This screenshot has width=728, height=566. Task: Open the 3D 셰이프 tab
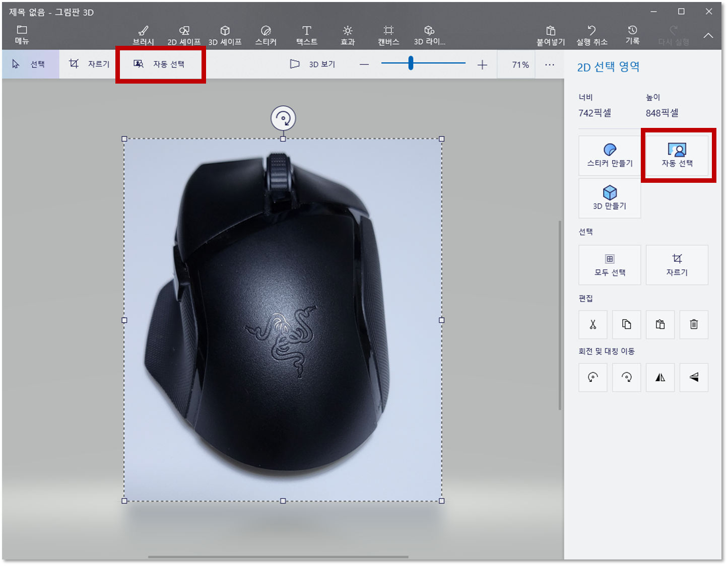(x=225, y=35)
